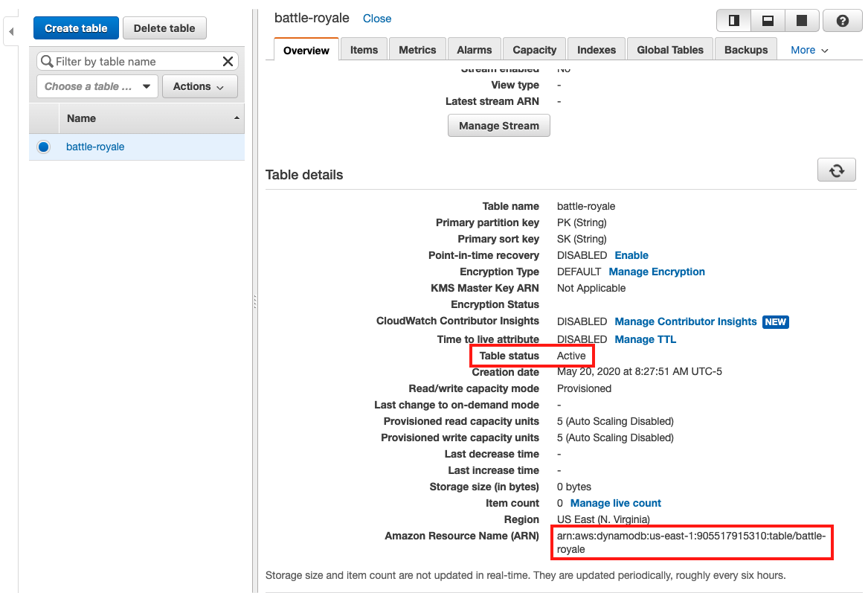This screenshot has width=868, height=593.
Task: Click the 0 bytes storage size value
Action: tap(574, 487)
